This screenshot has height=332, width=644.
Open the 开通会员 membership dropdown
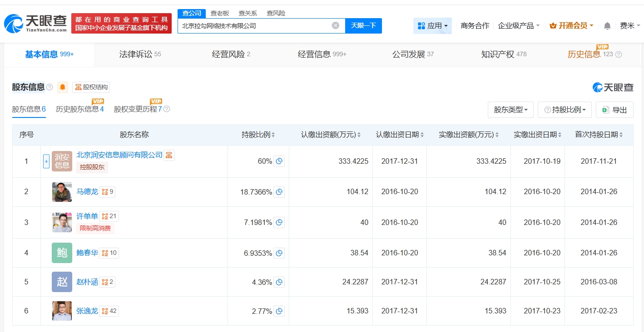point(571,26)
